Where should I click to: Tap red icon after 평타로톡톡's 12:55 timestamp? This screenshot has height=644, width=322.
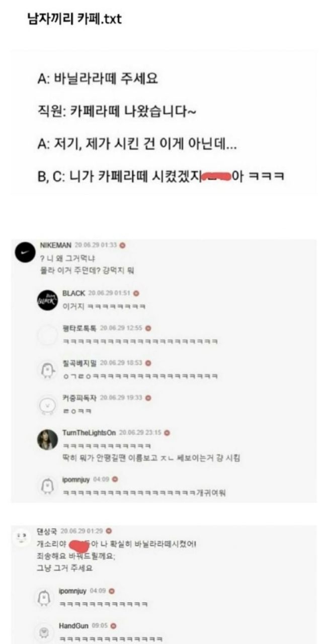tap(148, 328)
